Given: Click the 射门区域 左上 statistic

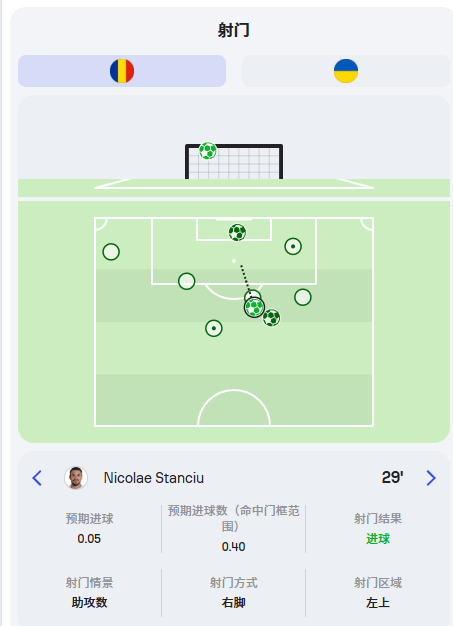Looking at the screenshot, I should (x=378, y=592).
